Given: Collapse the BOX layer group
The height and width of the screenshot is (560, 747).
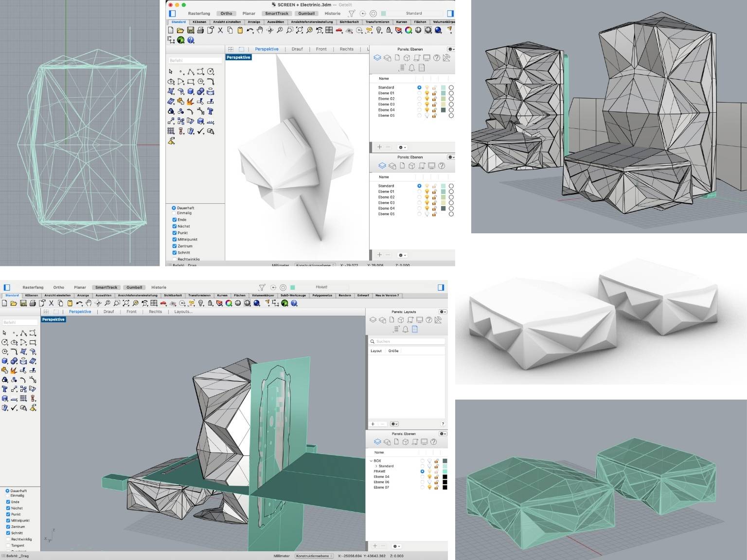Looking at the screenshot, I should point(371,461).
